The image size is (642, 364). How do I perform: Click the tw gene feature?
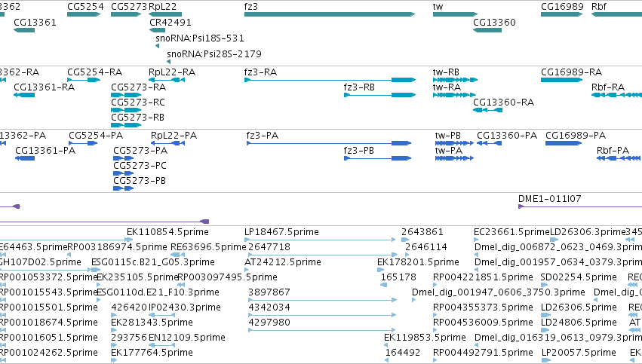tap(456, 14)
